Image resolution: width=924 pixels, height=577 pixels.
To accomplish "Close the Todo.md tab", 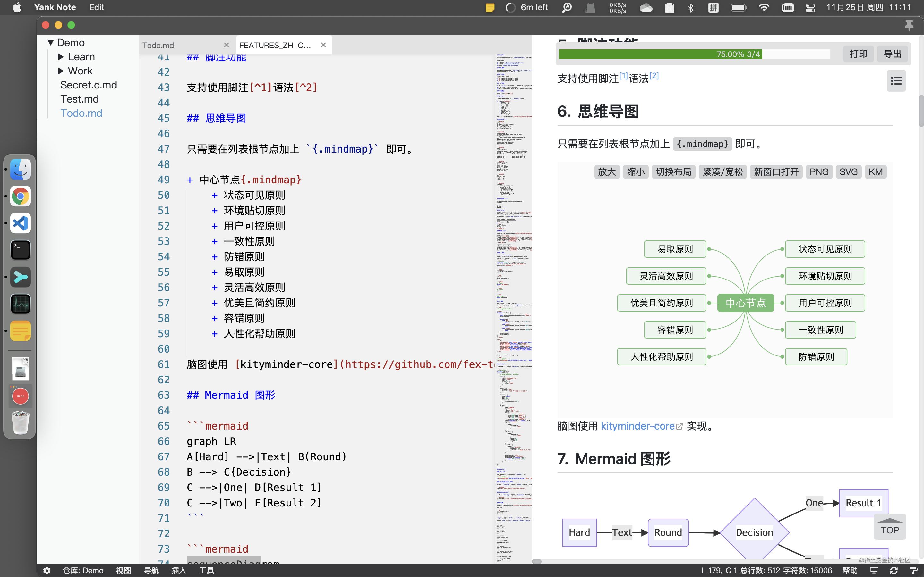I will click(226, 45).
